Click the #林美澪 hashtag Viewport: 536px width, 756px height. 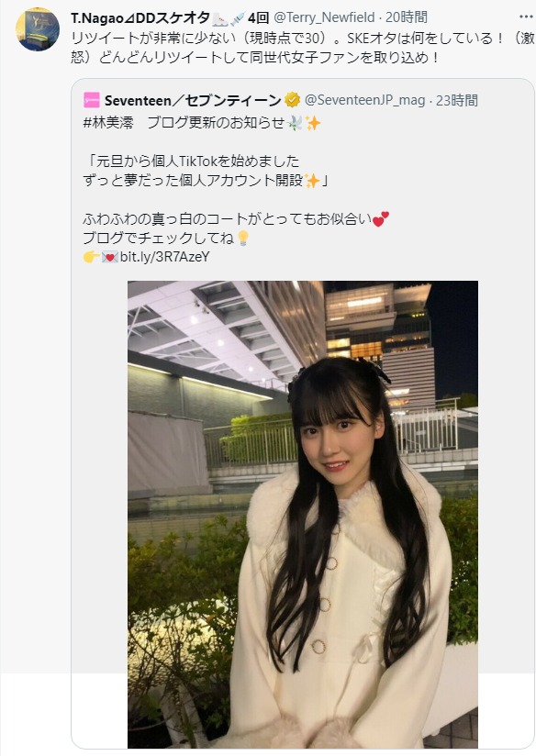click(108, 123)
